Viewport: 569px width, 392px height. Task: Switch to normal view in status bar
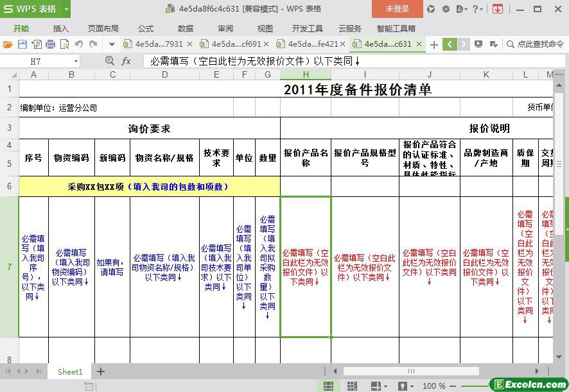click(328, 386)
